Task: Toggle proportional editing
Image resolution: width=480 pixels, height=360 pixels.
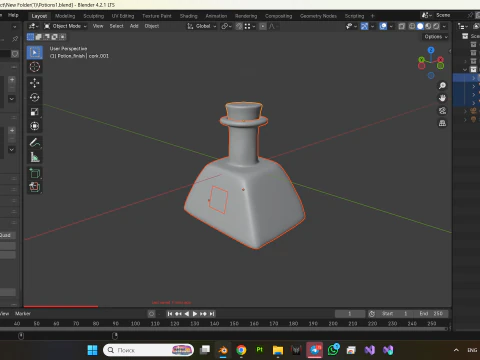Action: click(263, 26)
